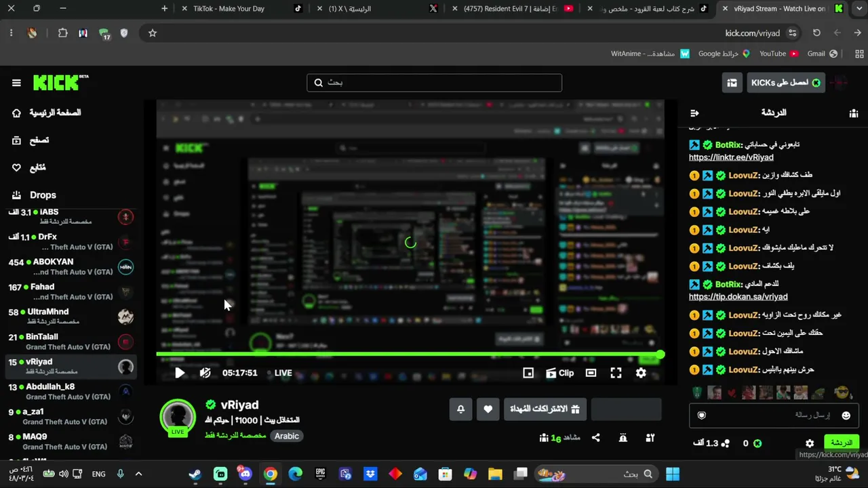Enter fullscreen in the player
The height and width of the screenshot is (488, 868).
616,373
